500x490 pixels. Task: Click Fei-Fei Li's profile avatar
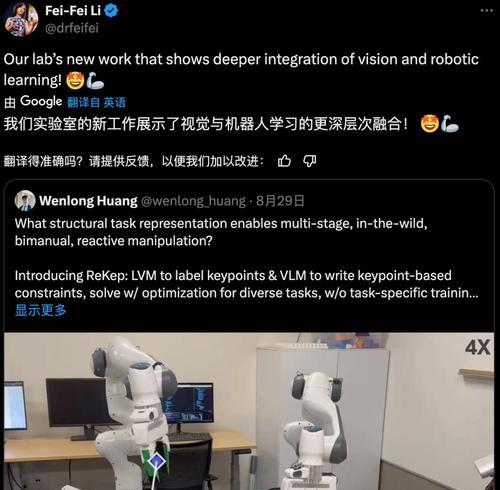pyautogui.click(x=21, y=19)
